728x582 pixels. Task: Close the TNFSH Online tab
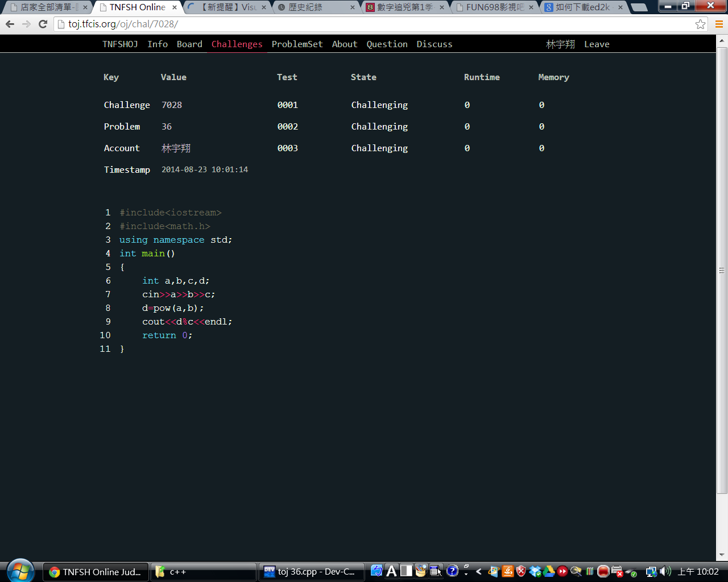175,7
